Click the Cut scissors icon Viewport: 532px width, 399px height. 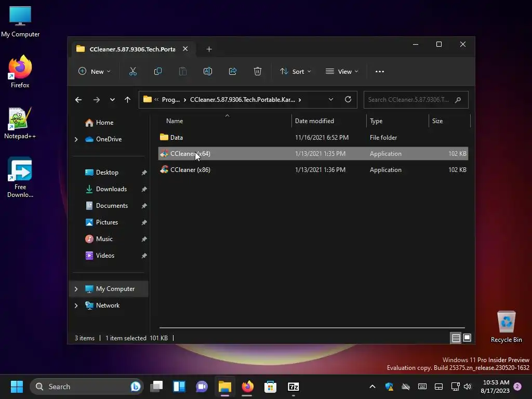[x=132, y=71]
